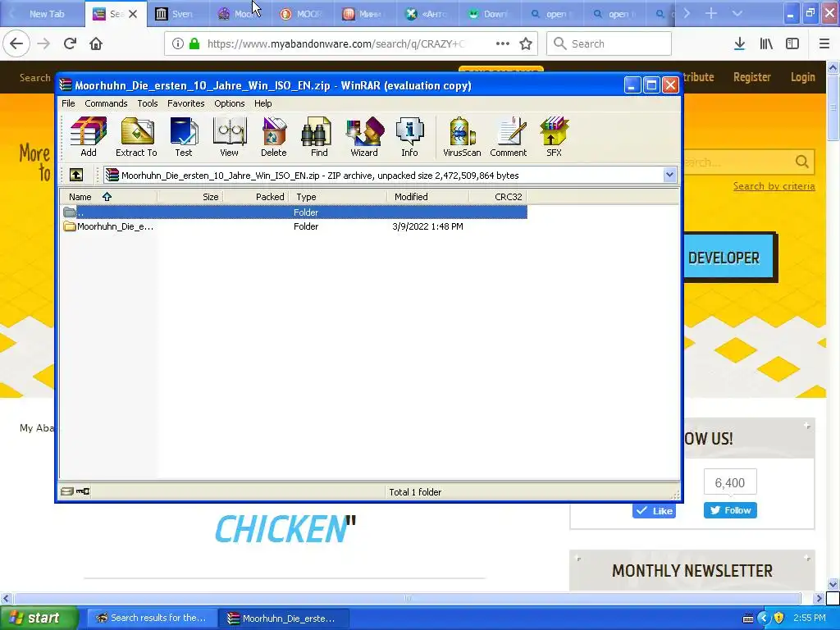
Task: Sort file list by Packed column
Action: pos(256,197)
